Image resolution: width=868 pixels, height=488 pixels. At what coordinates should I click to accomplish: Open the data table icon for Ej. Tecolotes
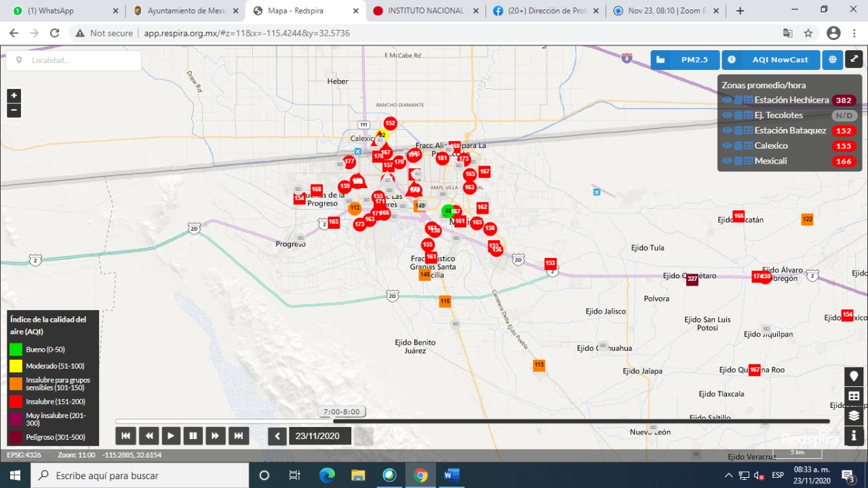[749, 115]
